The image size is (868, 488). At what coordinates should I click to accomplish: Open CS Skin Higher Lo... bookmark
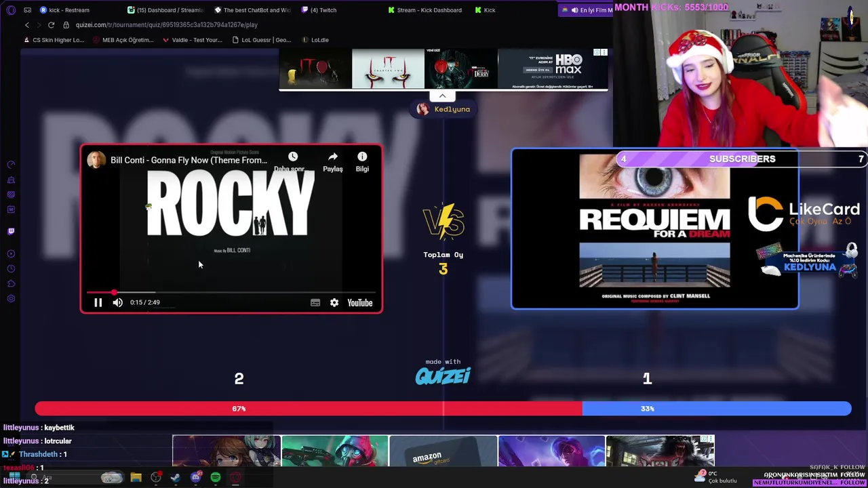pyautogui.click(x=54, y=40)
